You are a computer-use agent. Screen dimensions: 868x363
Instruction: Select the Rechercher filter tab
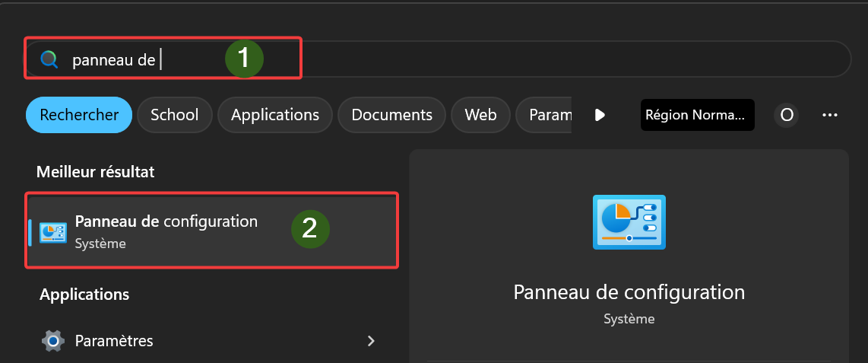tap(79, 115)
